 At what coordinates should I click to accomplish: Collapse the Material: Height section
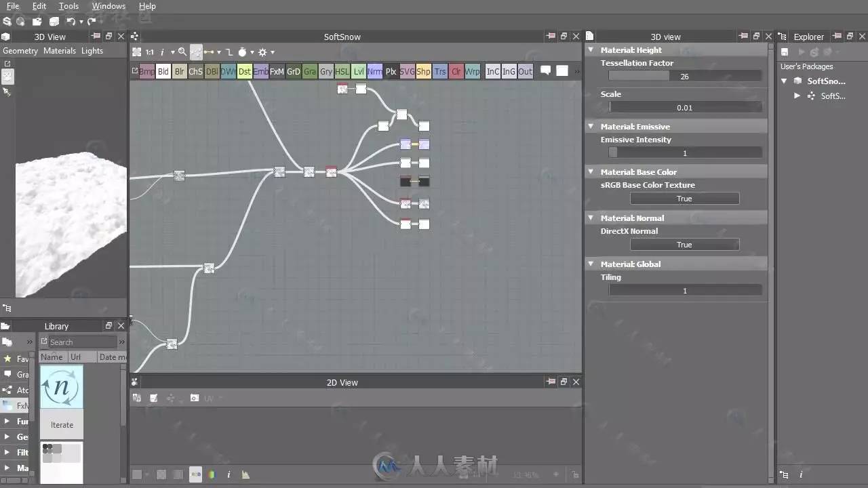[x=591, y=50]
